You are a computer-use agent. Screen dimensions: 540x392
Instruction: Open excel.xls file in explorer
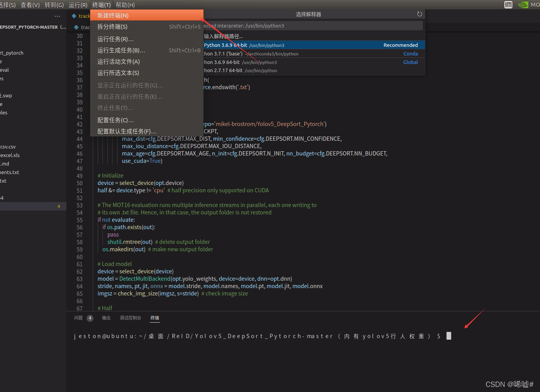coord(33,155)
